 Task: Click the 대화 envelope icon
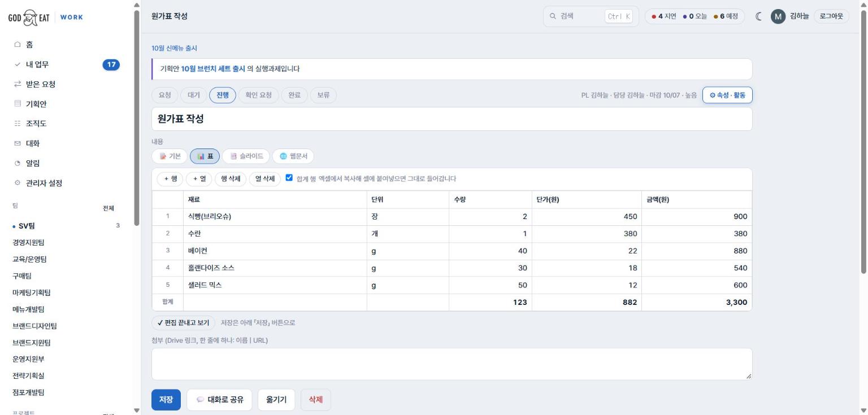[17, 143]
